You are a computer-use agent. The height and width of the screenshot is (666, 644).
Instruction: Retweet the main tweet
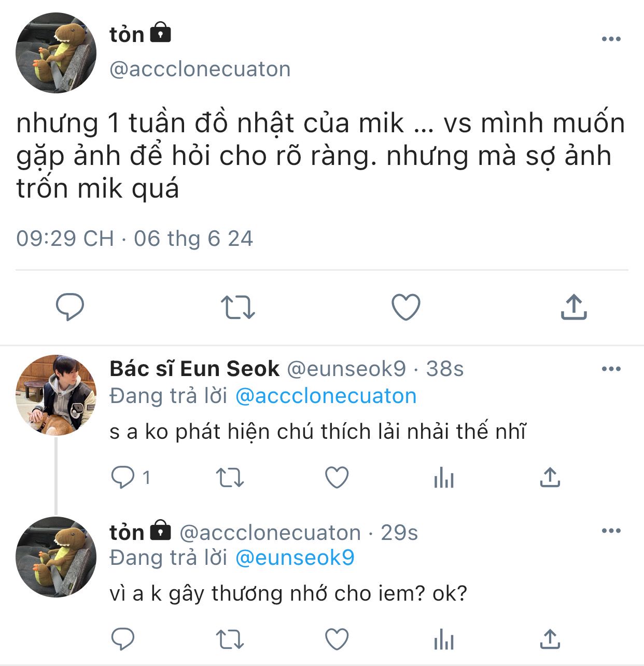237,307
